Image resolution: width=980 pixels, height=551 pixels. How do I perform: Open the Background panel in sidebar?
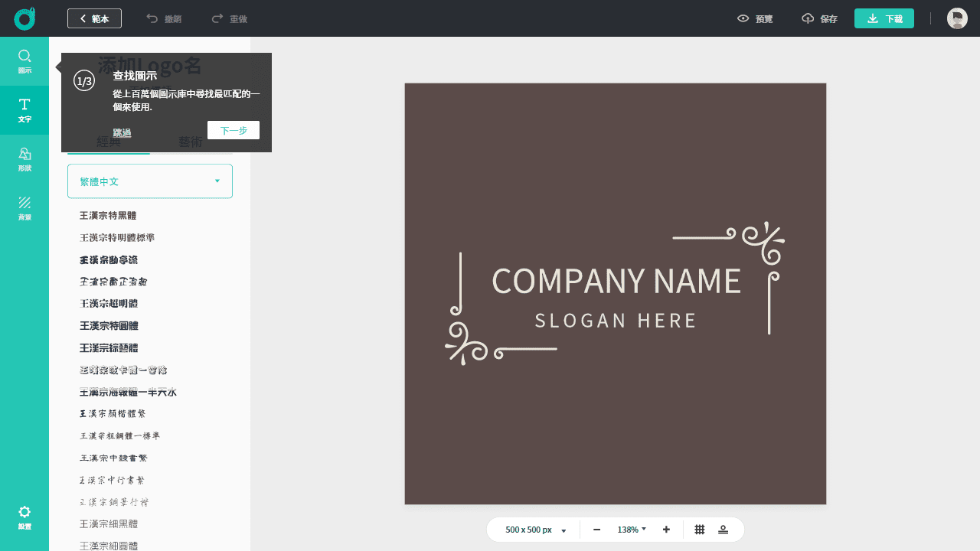point(24,208)
